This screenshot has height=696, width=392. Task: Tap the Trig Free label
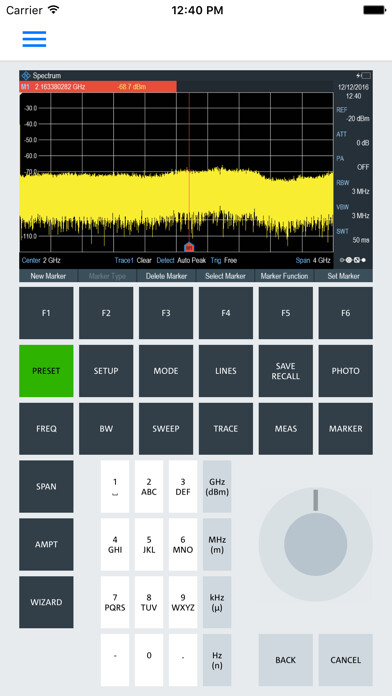[224, 261]
